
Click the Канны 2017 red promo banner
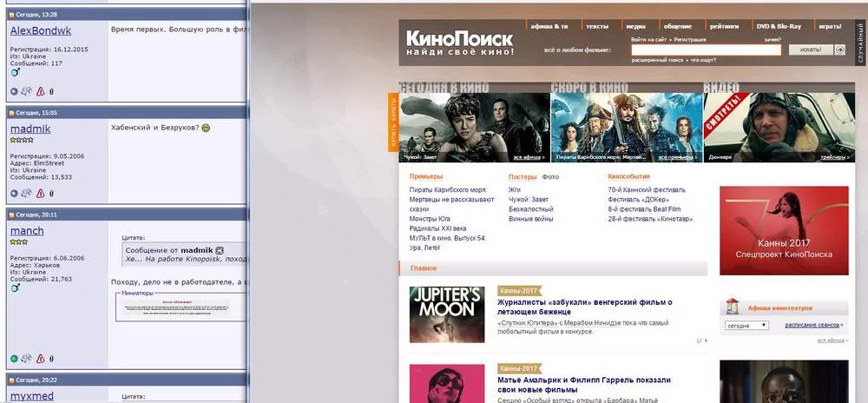[x=784, y=230]
